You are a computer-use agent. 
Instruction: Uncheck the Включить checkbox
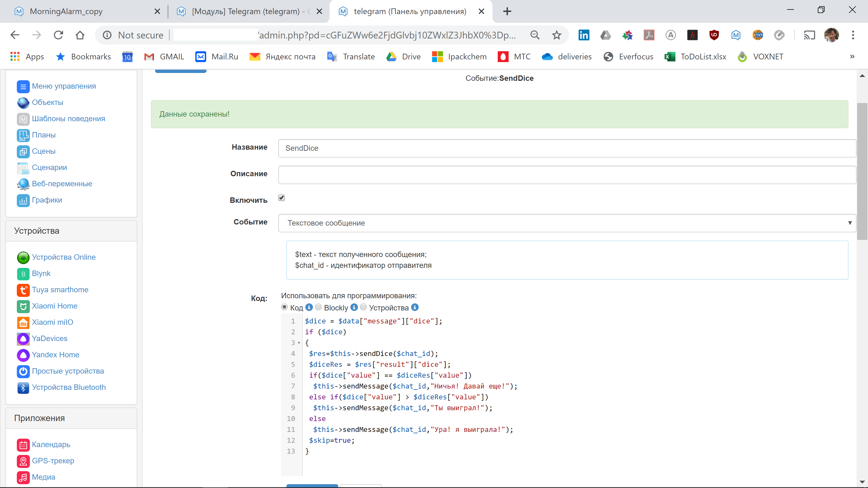(282, 198)
